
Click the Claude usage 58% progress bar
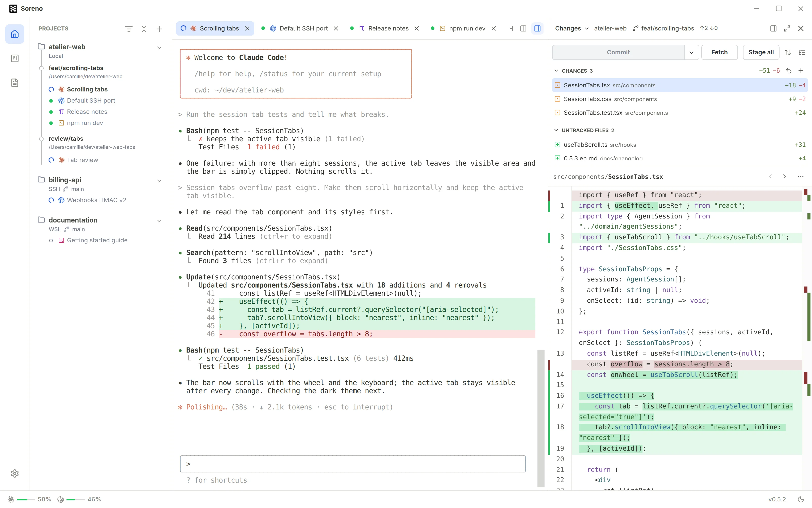coord(26,500)
